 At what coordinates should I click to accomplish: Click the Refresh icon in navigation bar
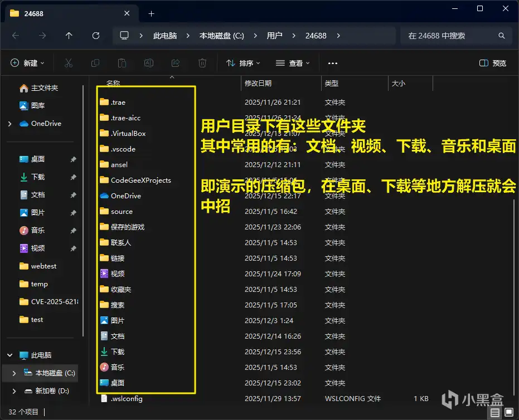pyautogui.click(x=96, y=36)
